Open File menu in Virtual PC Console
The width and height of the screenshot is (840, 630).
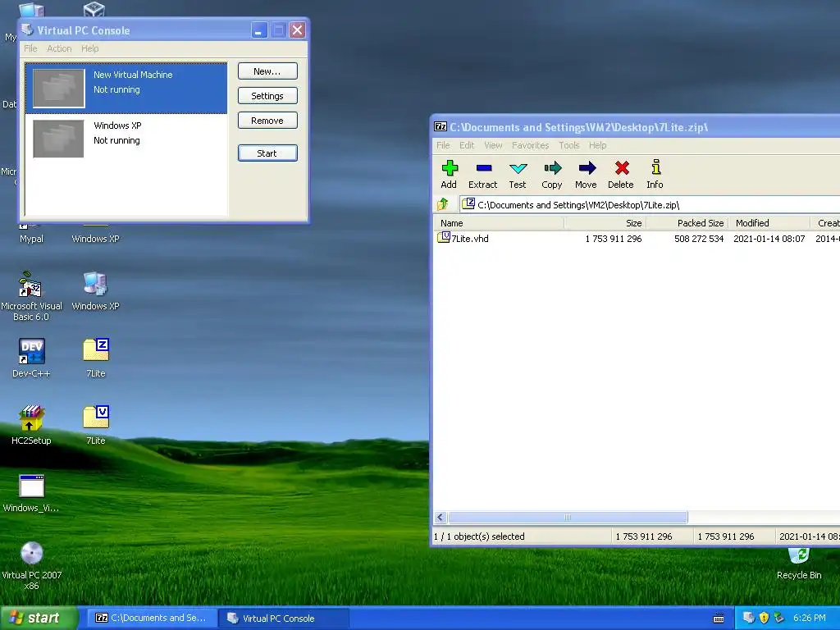[30, 48]
